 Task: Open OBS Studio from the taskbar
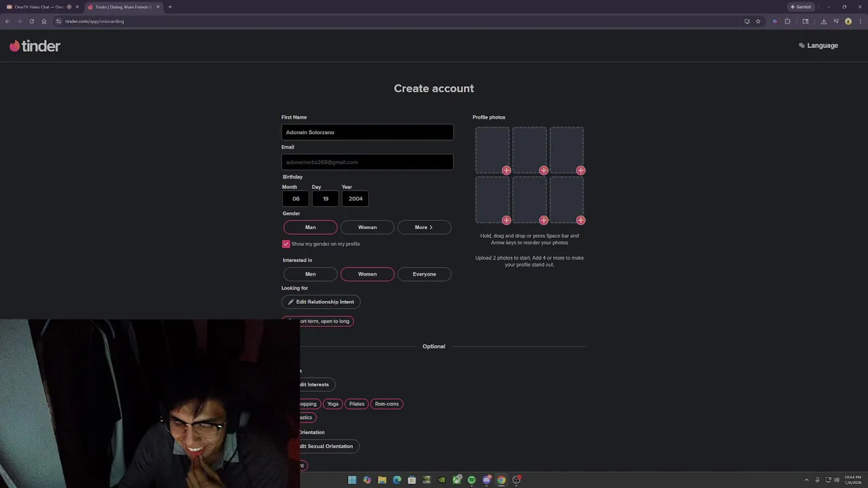[516, 480]
